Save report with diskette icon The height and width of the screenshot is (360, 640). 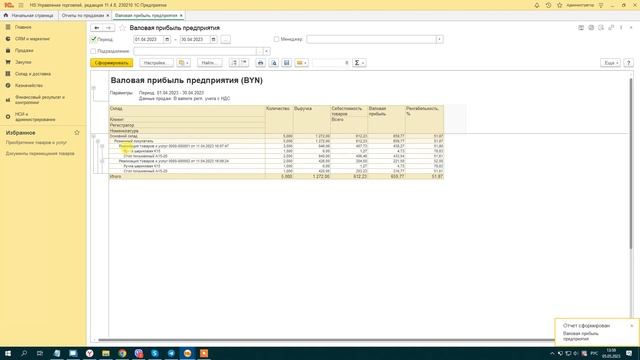coord(287,63)
